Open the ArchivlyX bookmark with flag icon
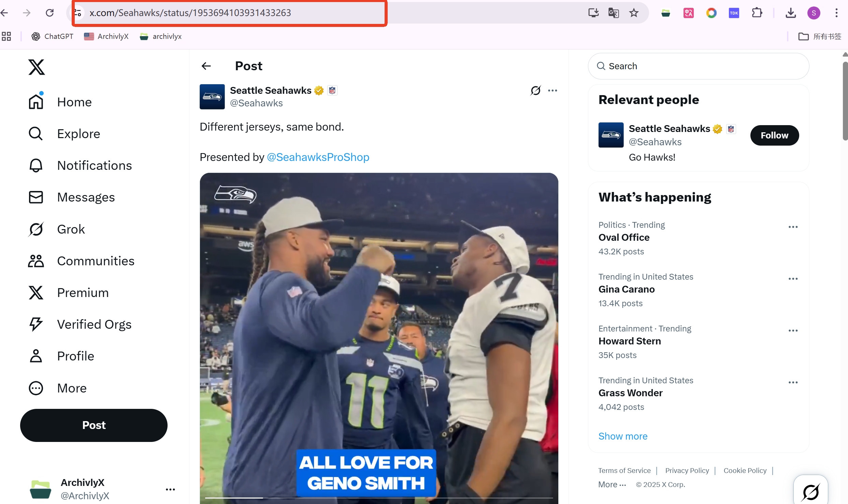Image resolution: width=848 pixels, height=504 pixels. pyautogui.click(x=106, y=36)
